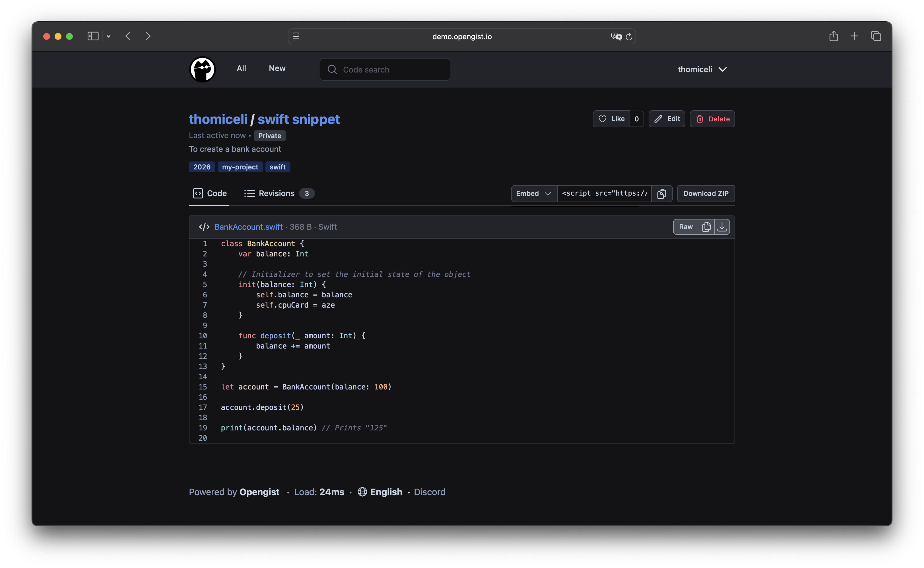This screenshot has height=568, width=924.
Task: Select the embed script URL field
Action: pos(604,194)
